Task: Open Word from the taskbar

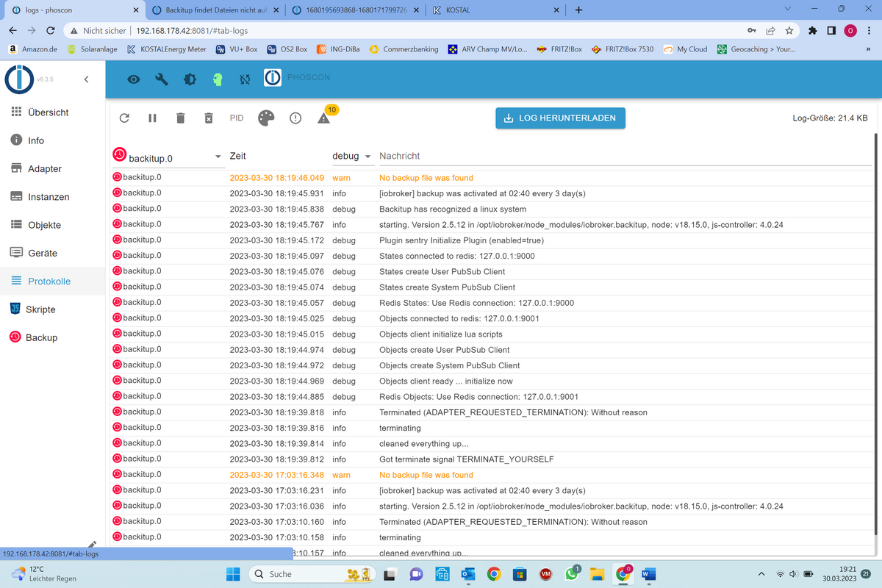Action: pos(649,574)
